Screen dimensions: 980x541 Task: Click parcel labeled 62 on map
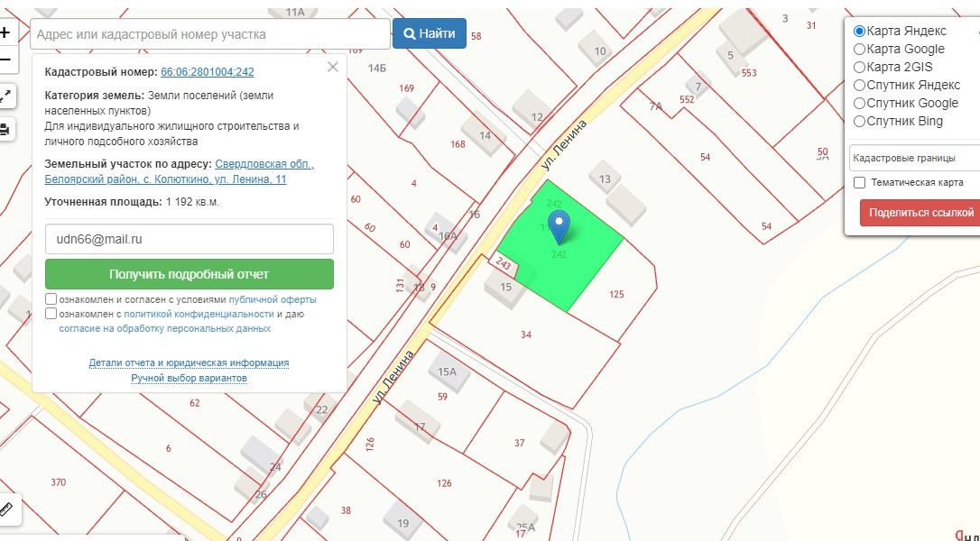(x=194, y=403)
